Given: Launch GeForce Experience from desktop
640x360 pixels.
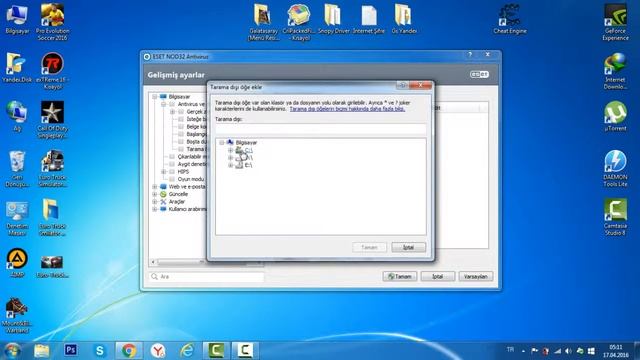Looking at the screenshot, I should click(x=615, y=21).
